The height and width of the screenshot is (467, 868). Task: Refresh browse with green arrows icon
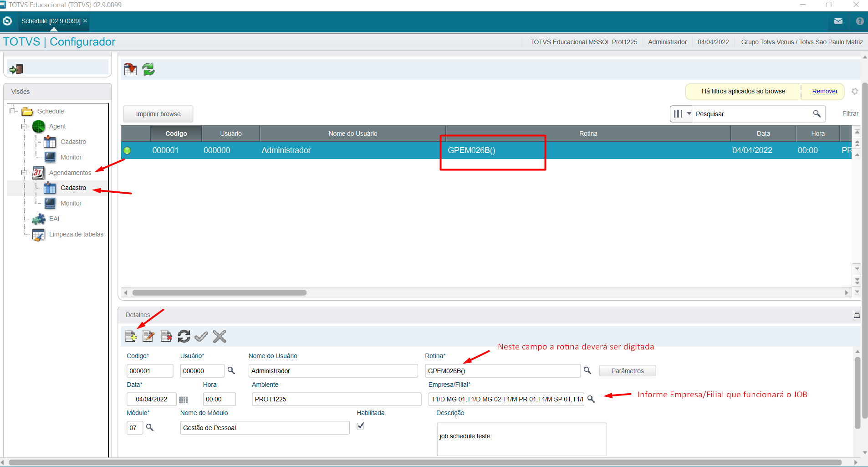(148, 69)
